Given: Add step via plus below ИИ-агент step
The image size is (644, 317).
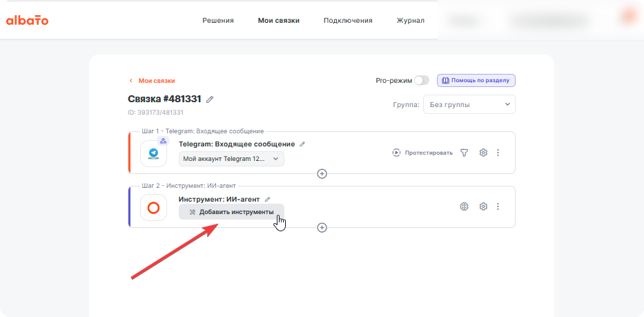Looking at the screenshot, I should coord(322,227).
